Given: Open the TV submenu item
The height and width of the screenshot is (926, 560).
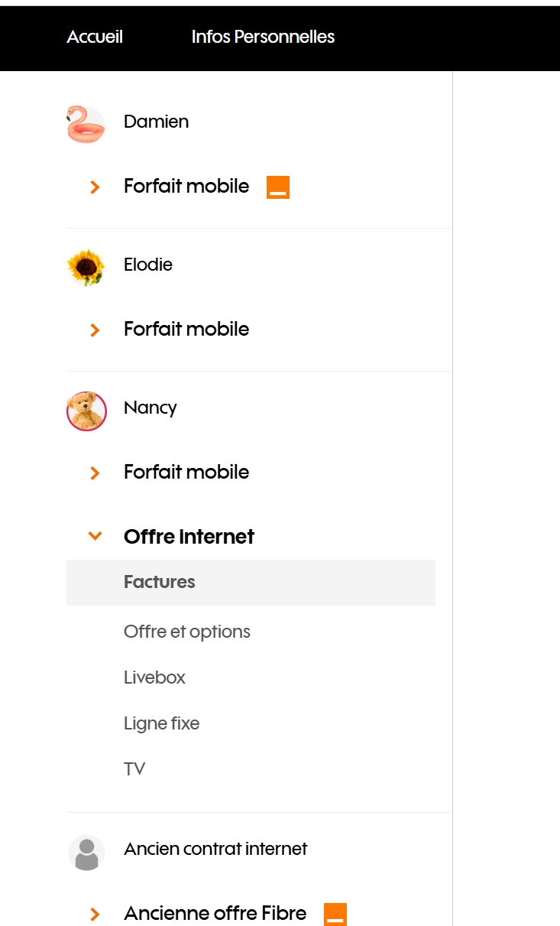Looking at the screenshot, I should [x=134, y=769].
